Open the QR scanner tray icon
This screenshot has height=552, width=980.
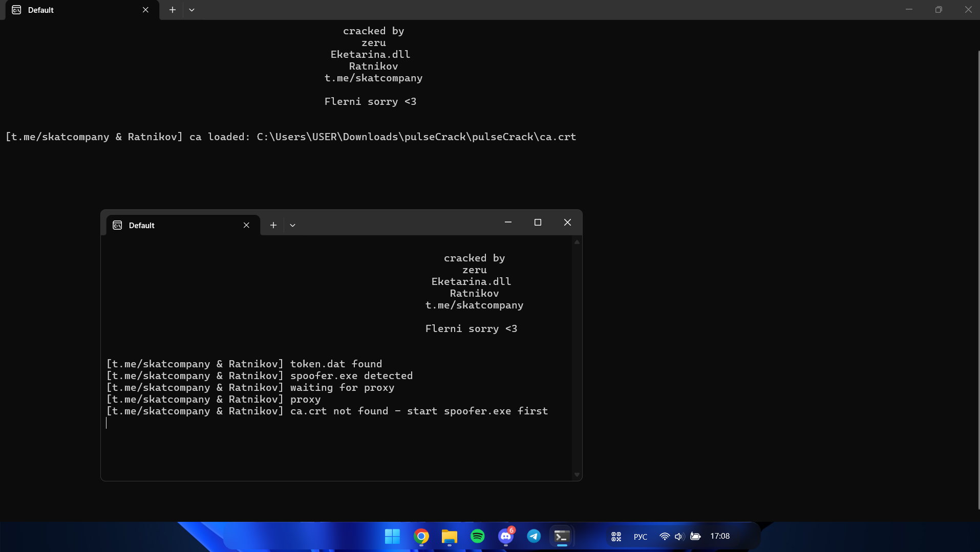[x=616, y=537]
